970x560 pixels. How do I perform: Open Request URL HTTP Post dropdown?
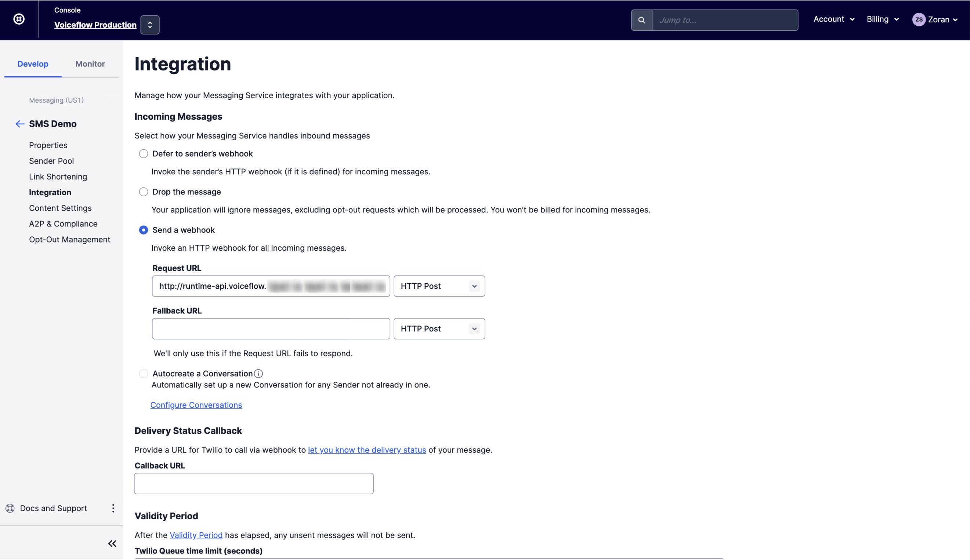click(x=439, y=286)
